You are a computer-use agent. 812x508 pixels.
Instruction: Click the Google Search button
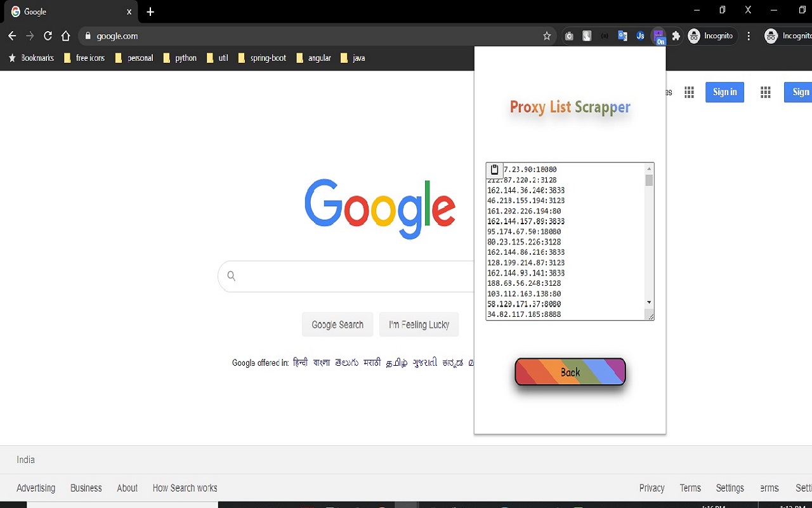pyautogui.click(x=337, y=324)
